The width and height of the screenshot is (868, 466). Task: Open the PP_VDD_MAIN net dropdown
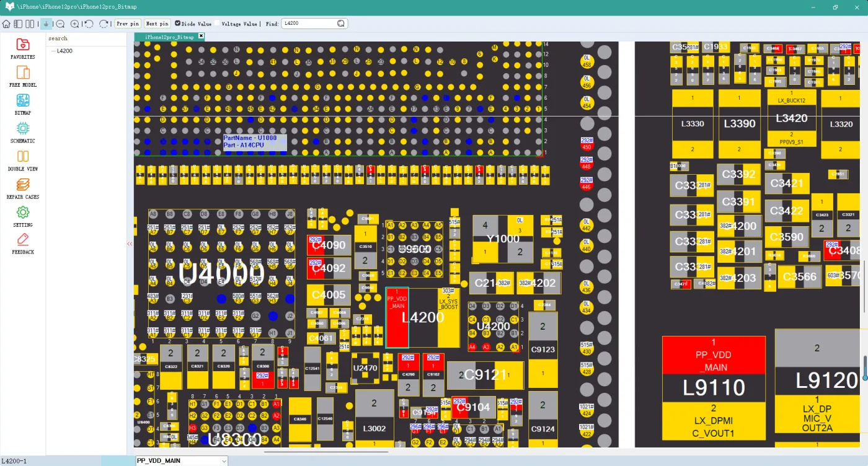182,461
